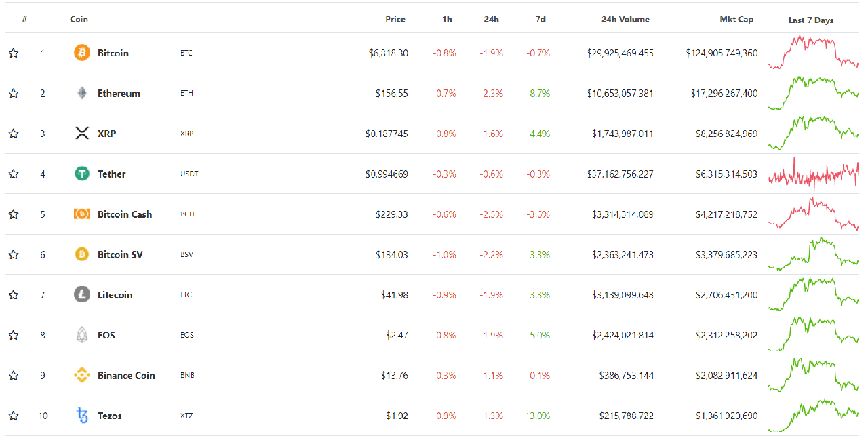This screenshot has width=868, height=438.
Task: Add Litecoin to favorites via star
Action: click(14, 294)
